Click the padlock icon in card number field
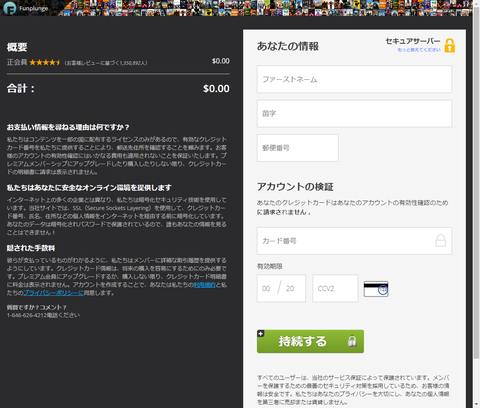This screenshot has width=480, height=408. (440, 240)
